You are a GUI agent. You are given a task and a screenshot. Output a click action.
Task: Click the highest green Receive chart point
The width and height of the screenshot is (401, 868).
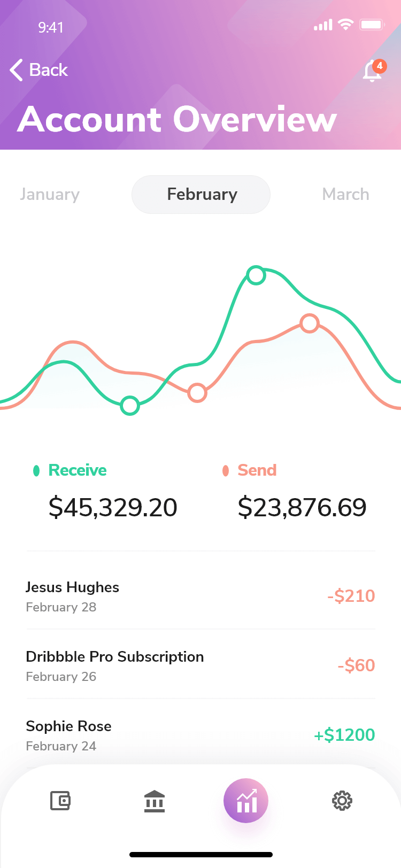pos(256,275)
